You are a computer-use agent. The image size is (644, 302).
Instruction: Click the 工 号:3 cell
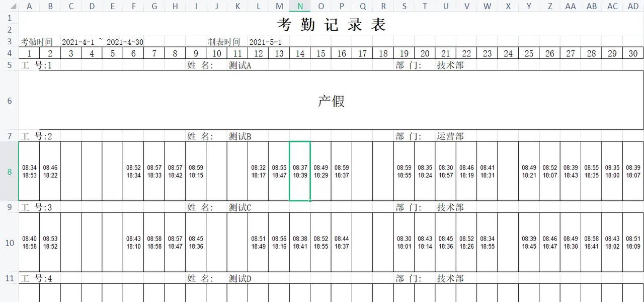click(36, 207)
